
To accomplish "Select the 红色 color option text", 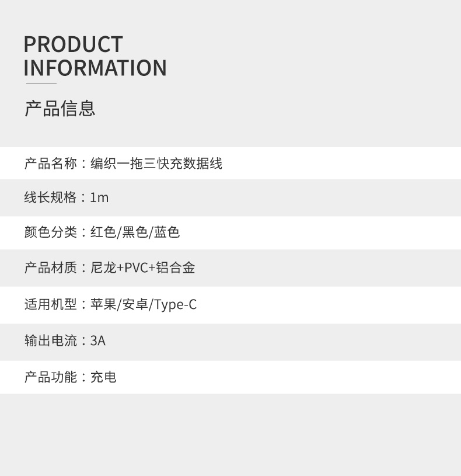I will tap(103, 232).
